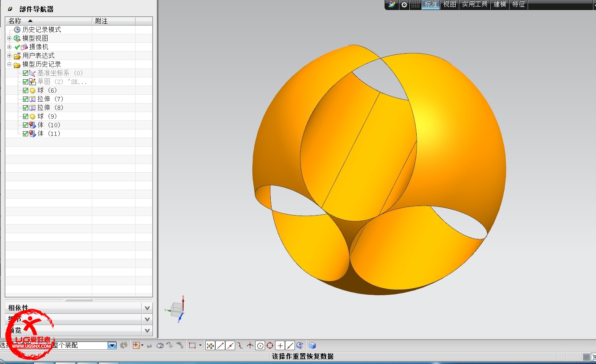Click the blue 3D cube icon

312,345
